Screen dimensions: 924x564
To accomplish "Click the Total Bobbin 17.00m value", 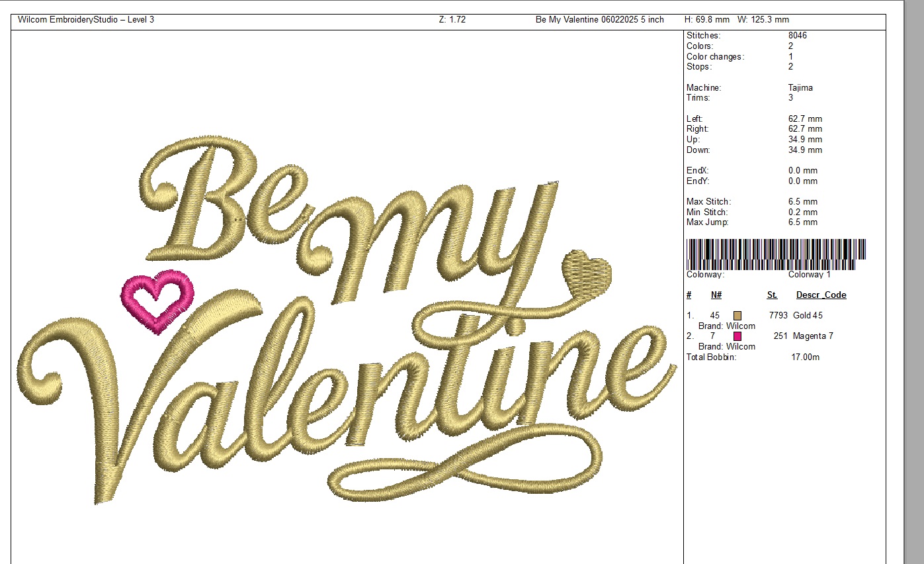I will pyautogui.click(x=805, y=357).
